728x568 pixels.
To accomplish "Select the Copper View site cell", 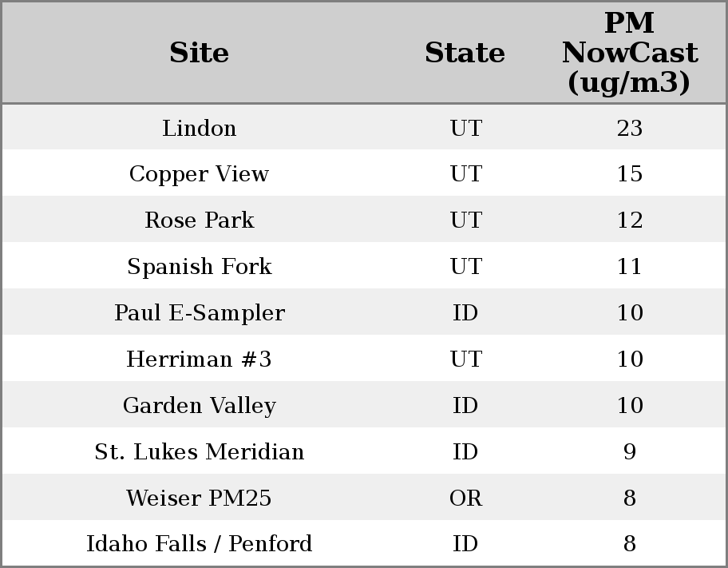I will pos(199,174).
